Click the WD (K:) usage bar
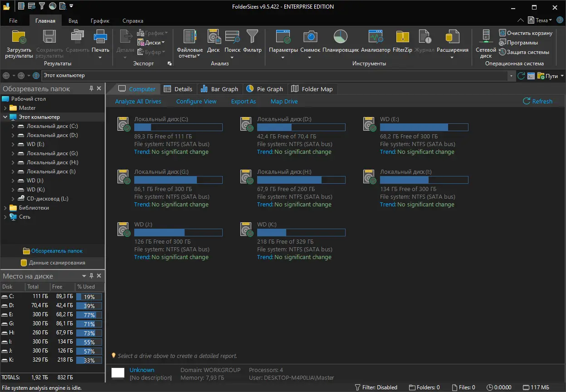The image size is (566, 392). 301,233
